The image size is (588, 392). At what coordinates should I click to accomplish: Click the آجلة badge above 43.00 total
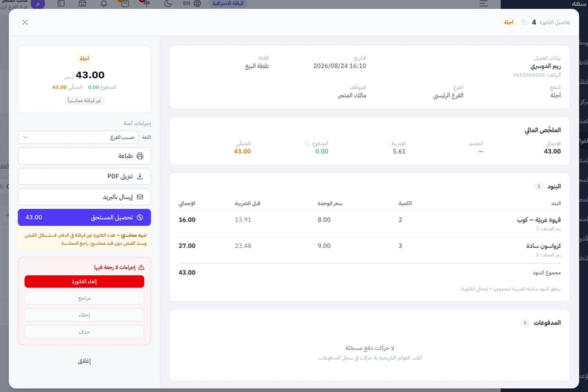tap(85, 59)
